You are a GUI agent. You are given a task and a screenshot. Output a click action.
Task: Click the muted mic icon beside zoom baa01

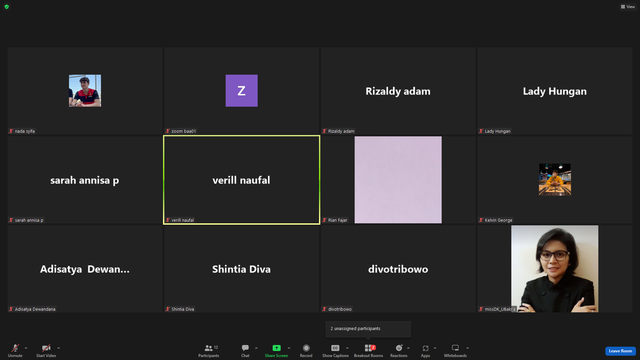click(x=168, y=131)
